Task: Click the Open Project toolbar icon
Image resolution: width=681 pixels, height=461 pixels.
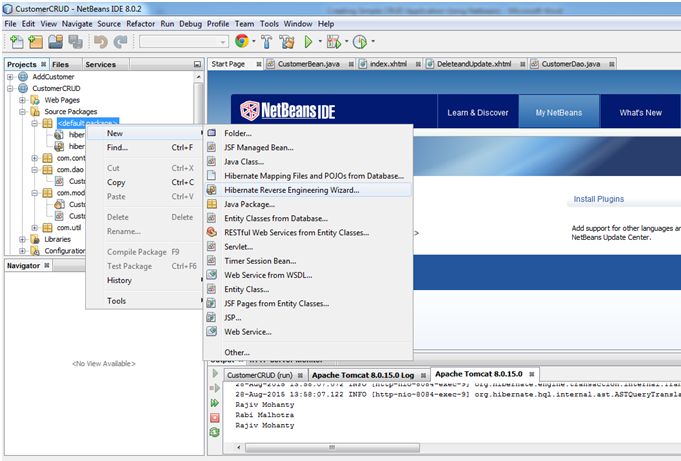Action: click(56, 42)
